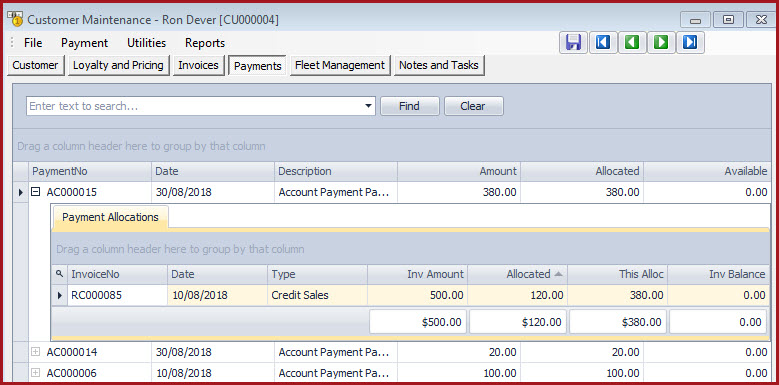Open the Reports menu

[x=205, y=43]
